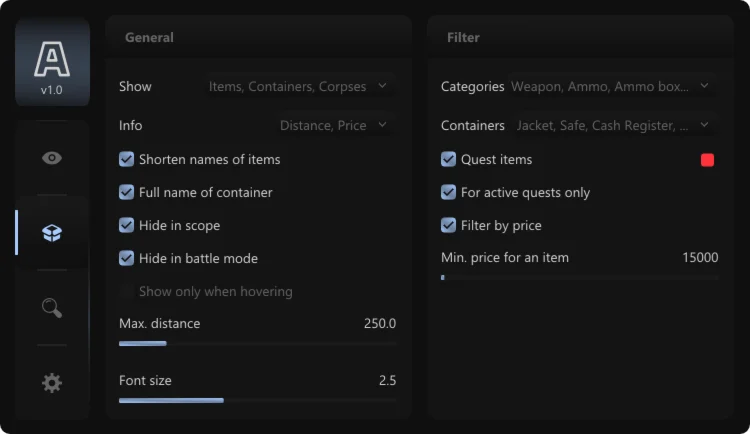
Task: Select the cube items sidebar icon
Action: pyautogui.click(x=52, y=232)
